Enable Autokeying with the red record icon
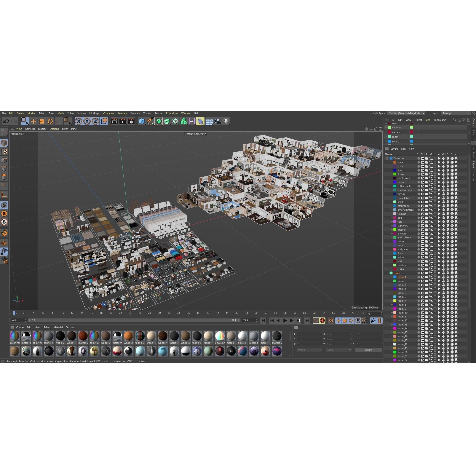476x476 pixels. 322,321
